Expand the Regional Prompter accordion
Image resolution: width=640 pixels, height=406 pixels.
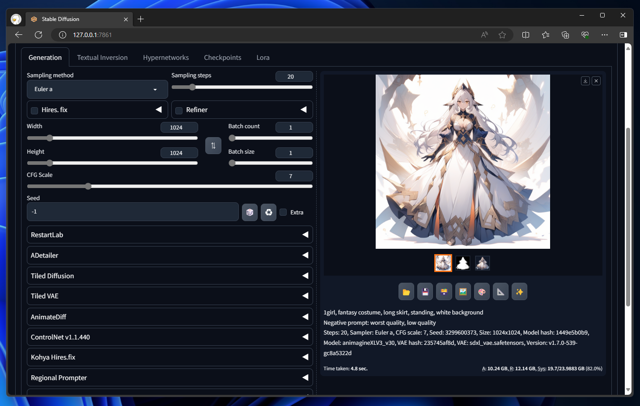[x=169, y=378]
